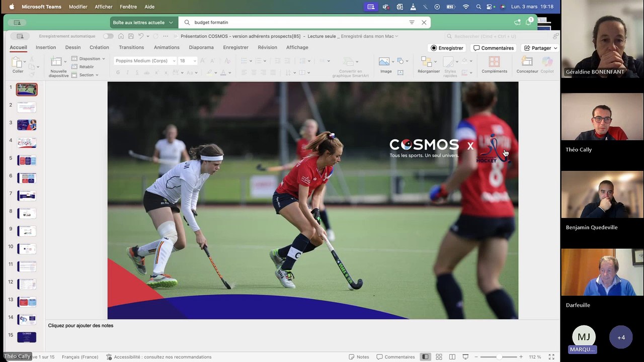
Task: Start slideshow from status bar icon
Action: [x=465, y=357]
